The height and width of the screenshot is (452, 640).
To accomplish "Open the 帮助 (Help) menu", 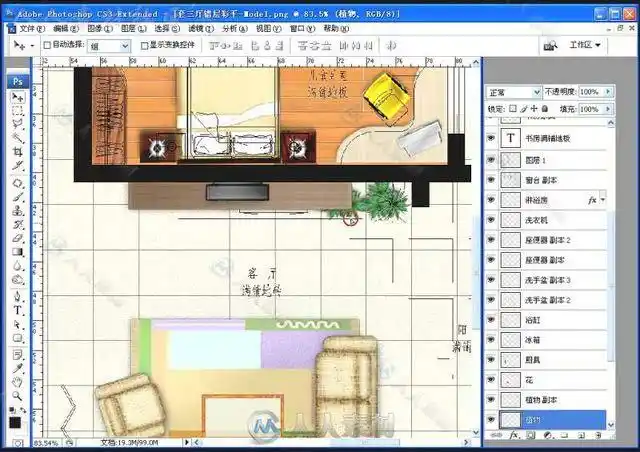I will click(x=336, y=29).
